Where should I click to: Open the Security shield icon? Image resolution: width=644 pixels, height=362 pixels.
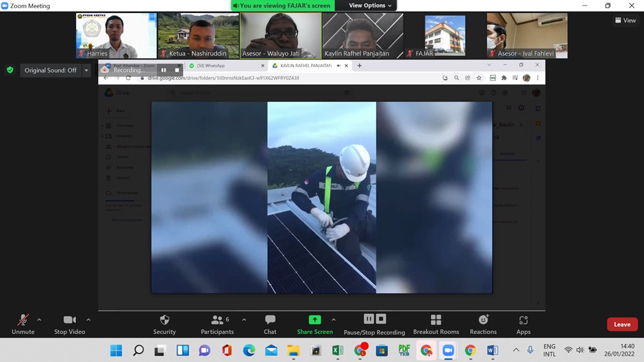[164, 320]
